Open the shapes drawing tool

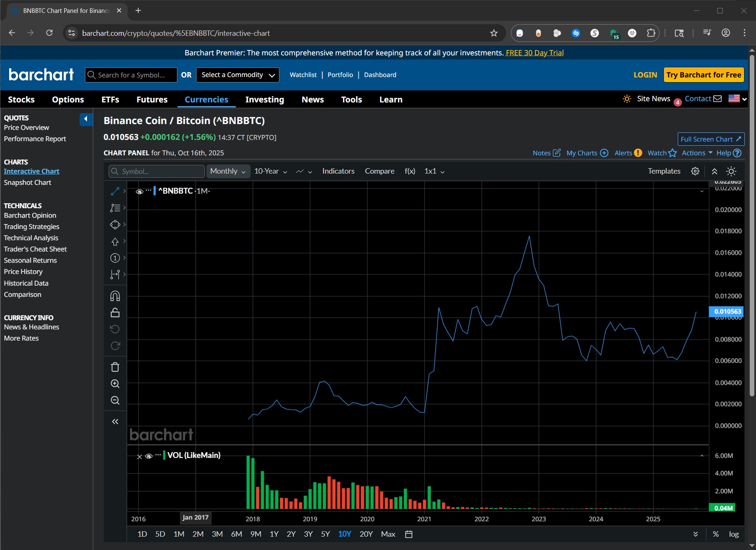coord(115,224)
